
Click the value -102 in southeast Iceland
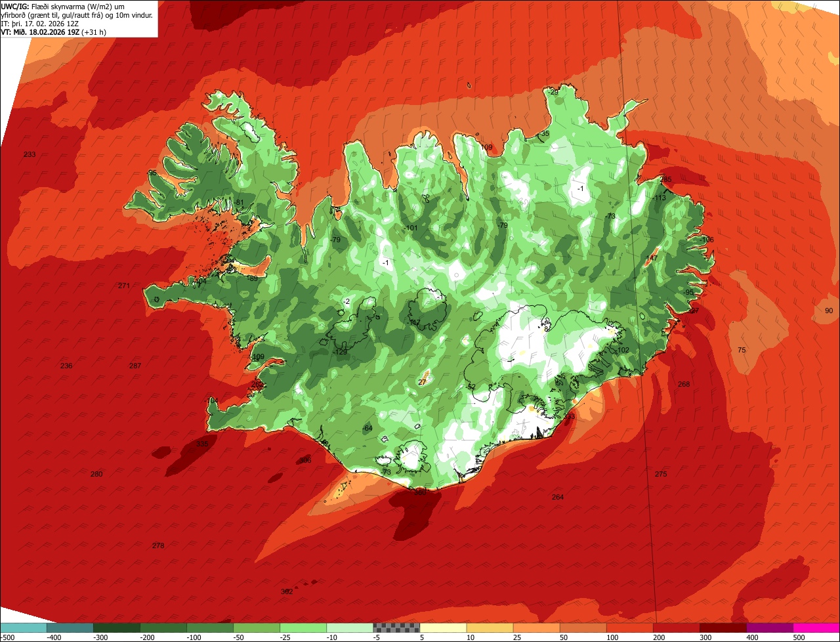click(622, 350)
